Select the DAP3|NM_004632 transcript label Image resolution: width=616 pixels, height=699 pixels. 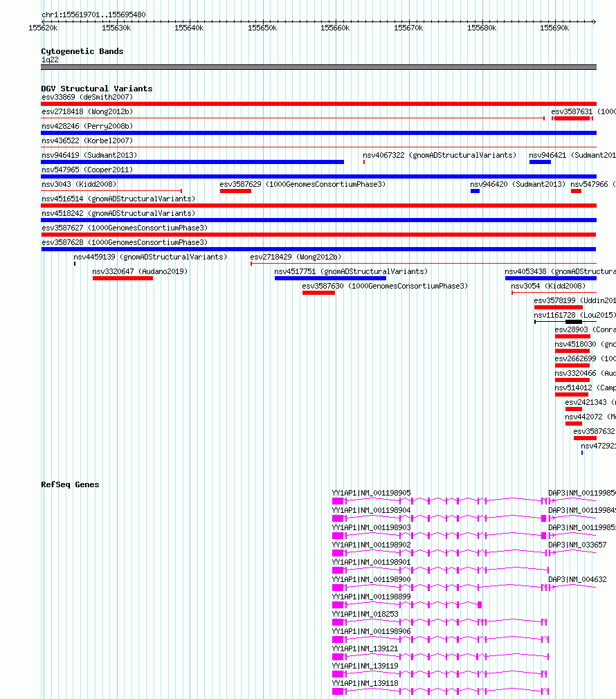pos(577,579)
